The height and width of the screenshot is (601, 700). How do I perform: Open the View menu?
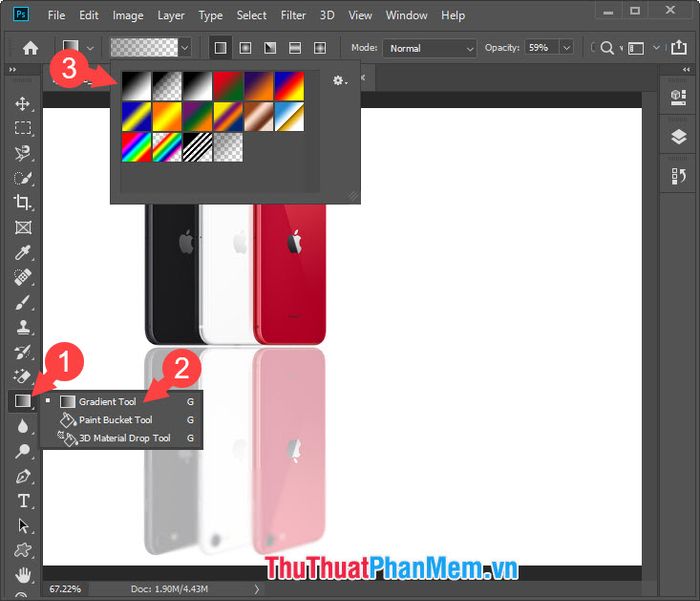[360, 15]
